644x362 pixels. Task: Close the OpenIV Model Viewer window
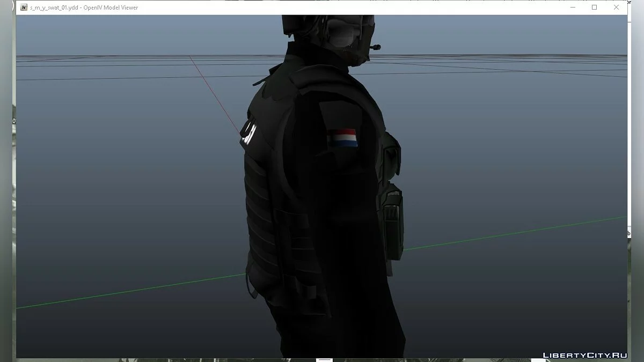pyautogui.click(x=616, y=8)
